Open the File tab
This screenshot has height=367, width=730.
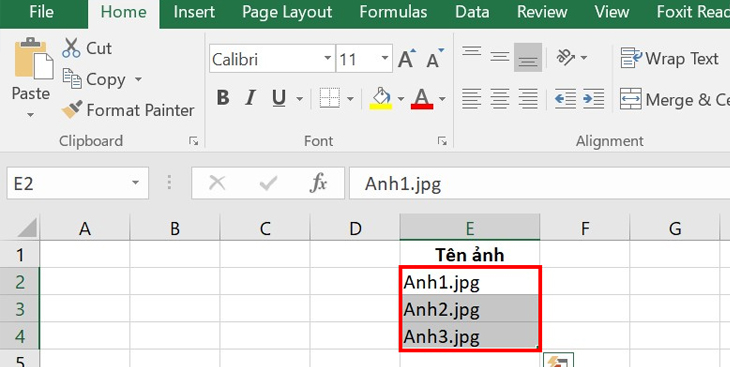click(41, 13)
